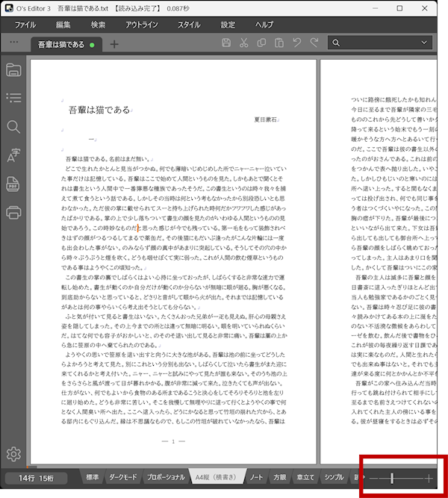
Task: Open the file browser sidebar icon
Action: (x=13, y=70)
